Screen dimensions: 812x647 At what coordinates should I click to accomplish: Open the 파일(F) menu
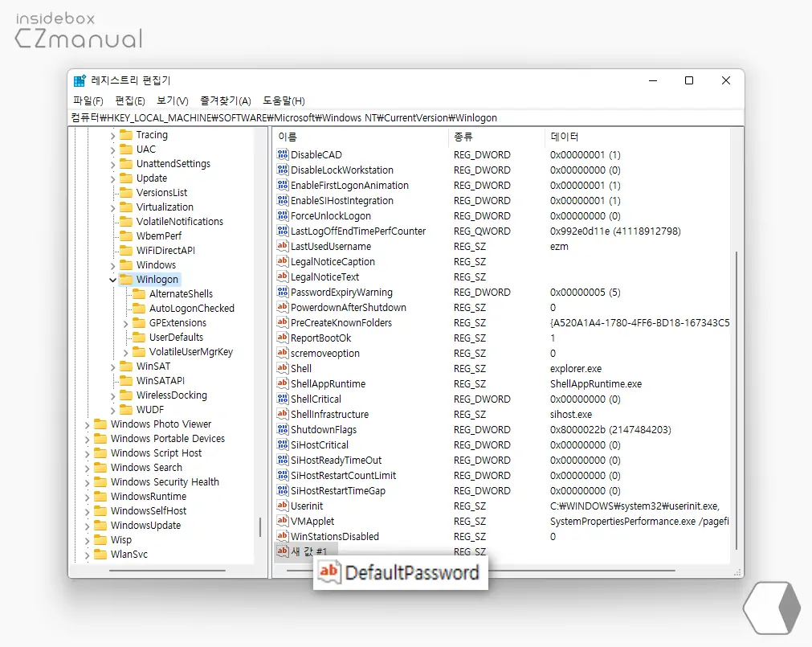point(88,101)
